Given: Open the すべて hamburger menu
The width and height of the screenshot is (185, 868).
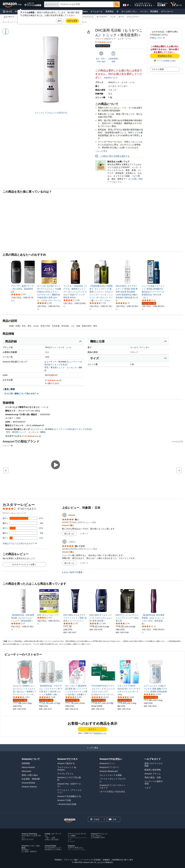Looking at the screenshot, I should tap(7, 11).
